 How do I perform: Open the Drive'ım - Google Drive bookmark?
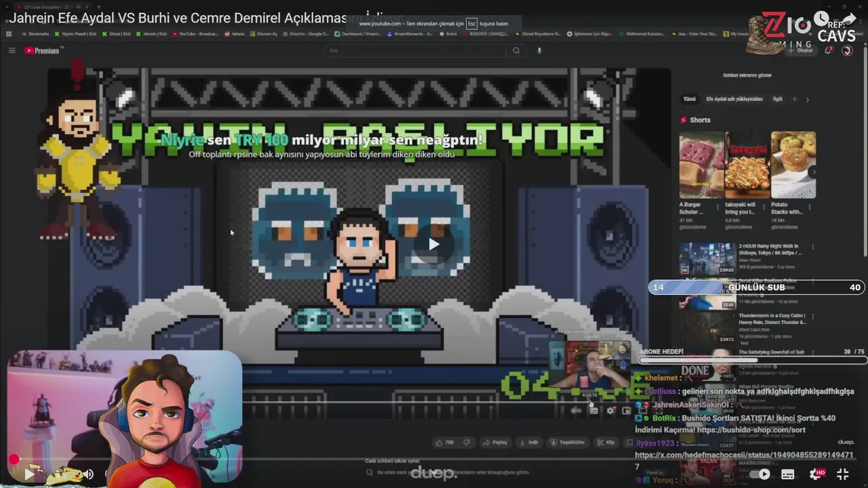point(307,33)
